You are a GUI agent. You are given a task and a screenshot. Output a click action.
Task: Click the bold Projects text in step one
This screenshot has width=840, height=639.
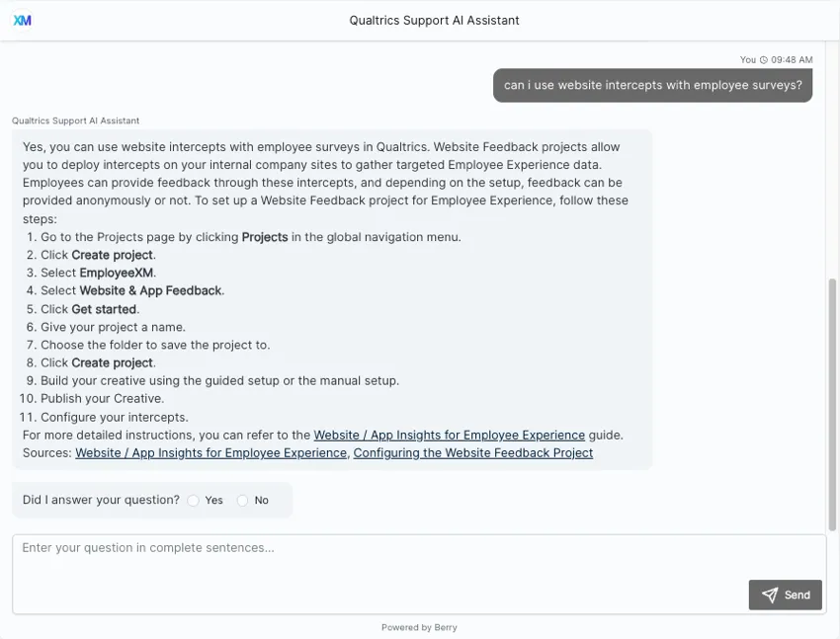263,236
